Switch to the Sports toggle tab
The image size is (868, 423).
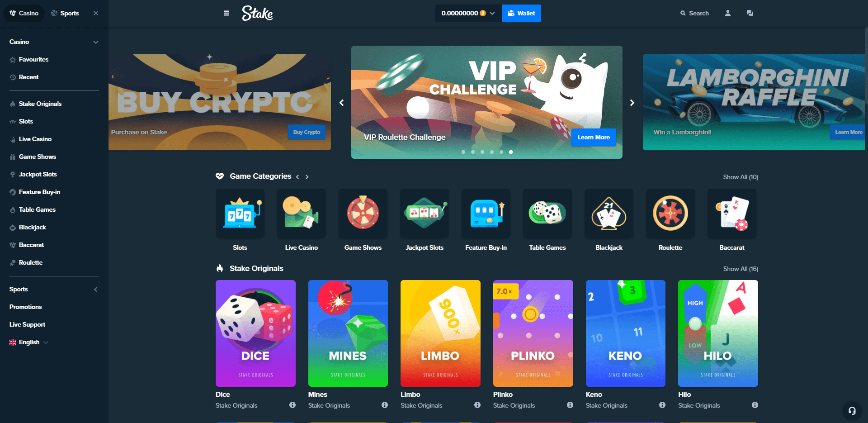65,13
